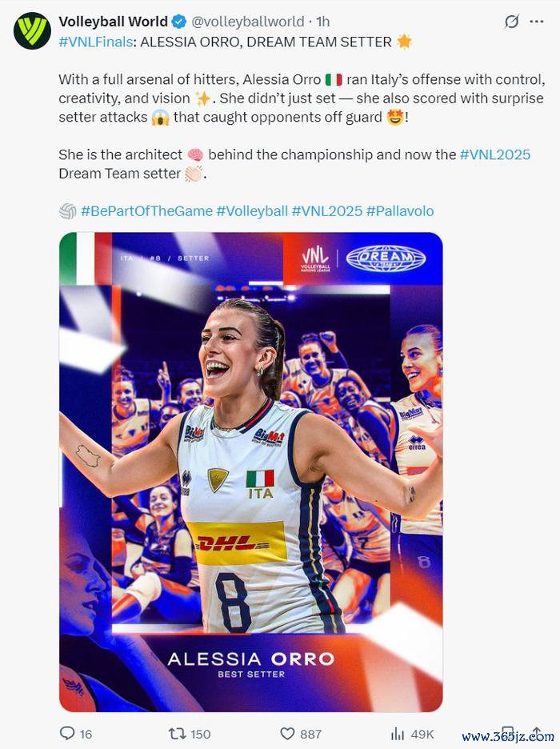560x749 pixels.
Task: Click the 1h timestamp of the post
Action: pyautogui.click(x=323, y=22)
